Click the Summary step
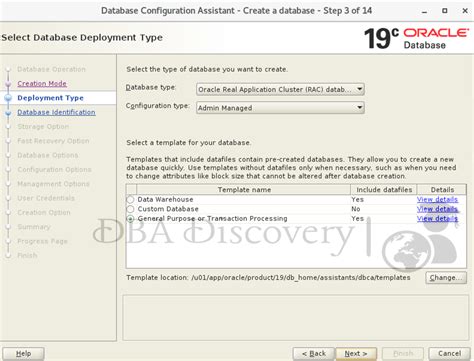 point(34,227)
